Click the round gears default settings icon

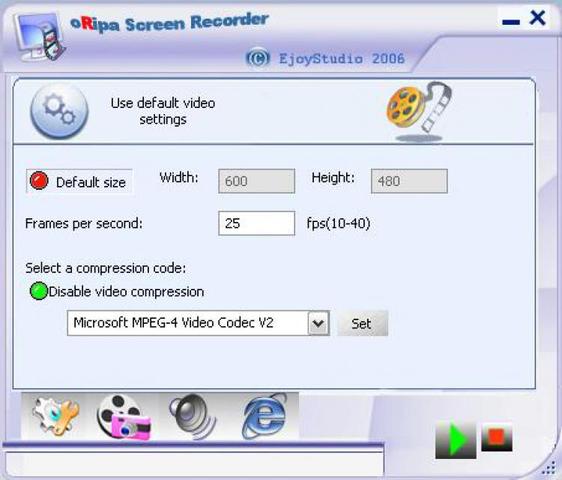[59, 111]
